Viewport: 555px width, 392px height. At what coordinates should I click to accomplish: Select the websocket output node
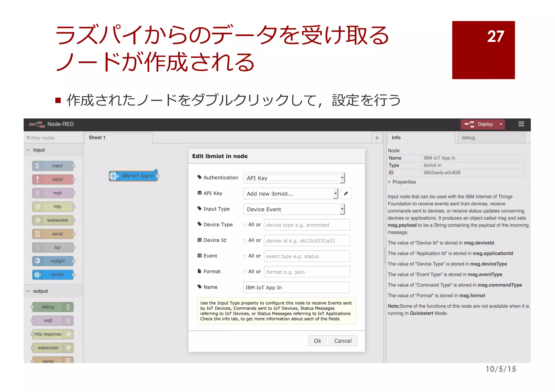[x=53, y=348]
